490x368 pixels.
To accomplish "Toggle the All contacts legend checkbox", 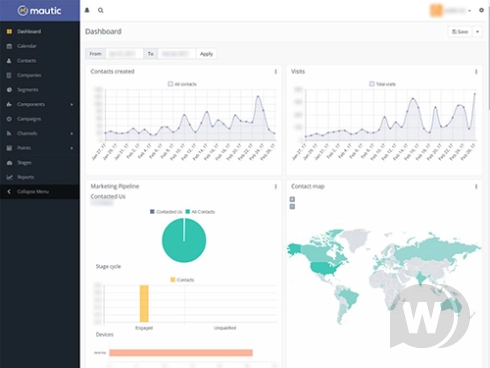I will (x=170, y=84).
